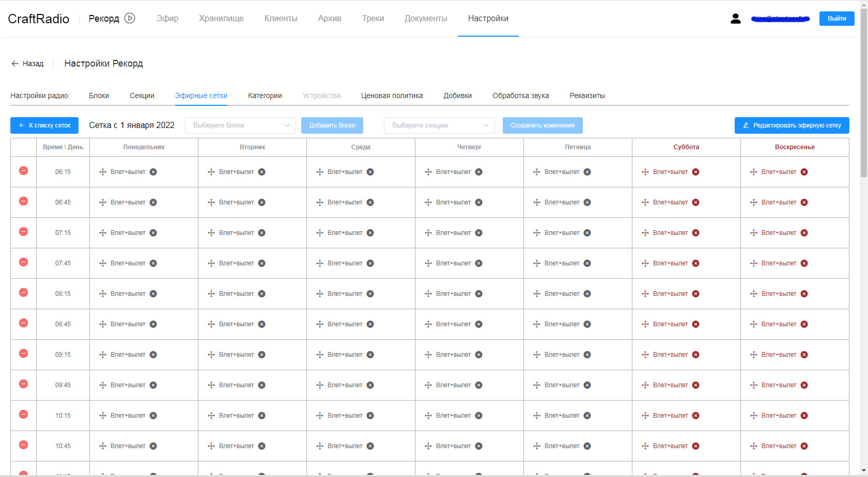Go to Архив in top menu

[330, 19]
